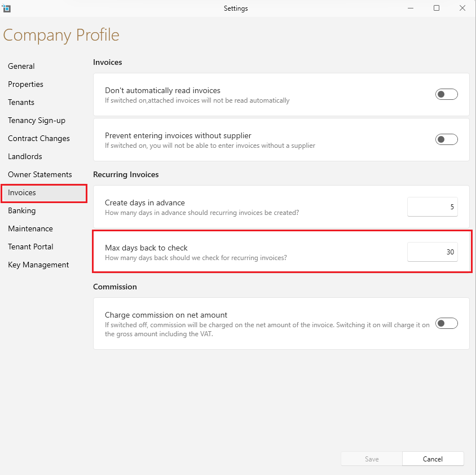
Task: Open Banking settings section
Action: (21, 211)
